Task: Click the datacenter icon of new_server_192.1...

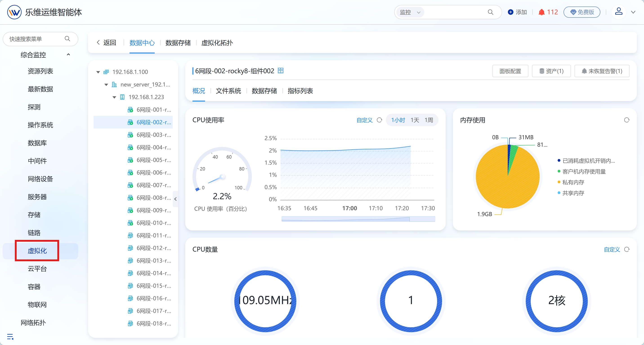Action: click(x=114, y=84)
